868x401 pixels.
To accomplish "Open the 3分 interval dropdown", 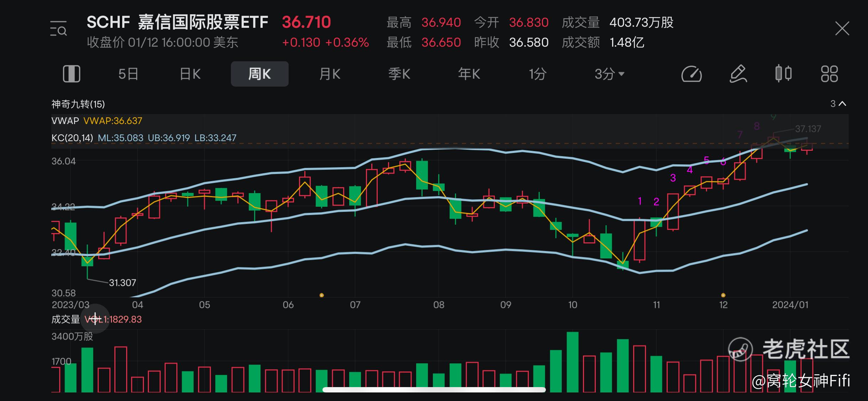I will [x=609, y=74].
